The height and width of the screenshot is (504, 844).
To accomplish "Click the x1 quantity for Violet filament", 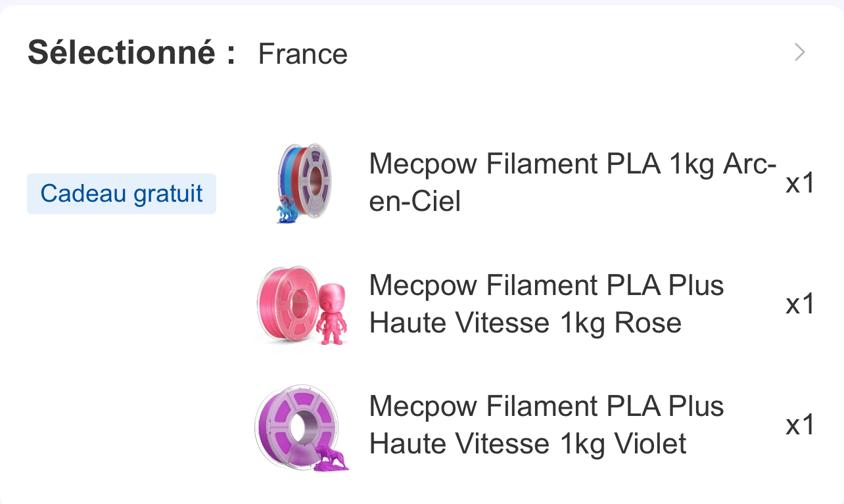I will (800, 425).
